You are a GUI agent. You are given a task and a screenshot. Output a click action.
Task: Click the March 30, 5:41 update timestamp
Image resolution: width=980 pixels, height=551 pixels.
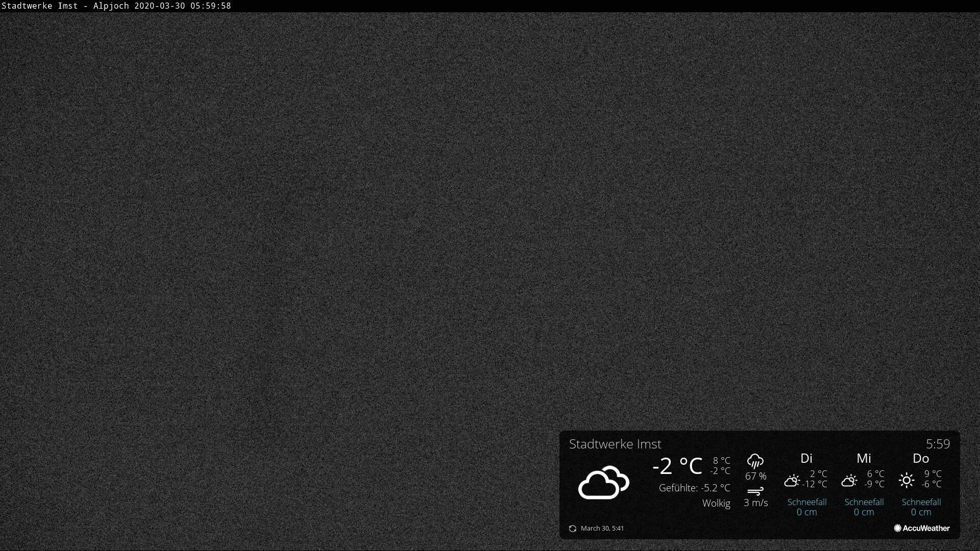tap(602, 529)
